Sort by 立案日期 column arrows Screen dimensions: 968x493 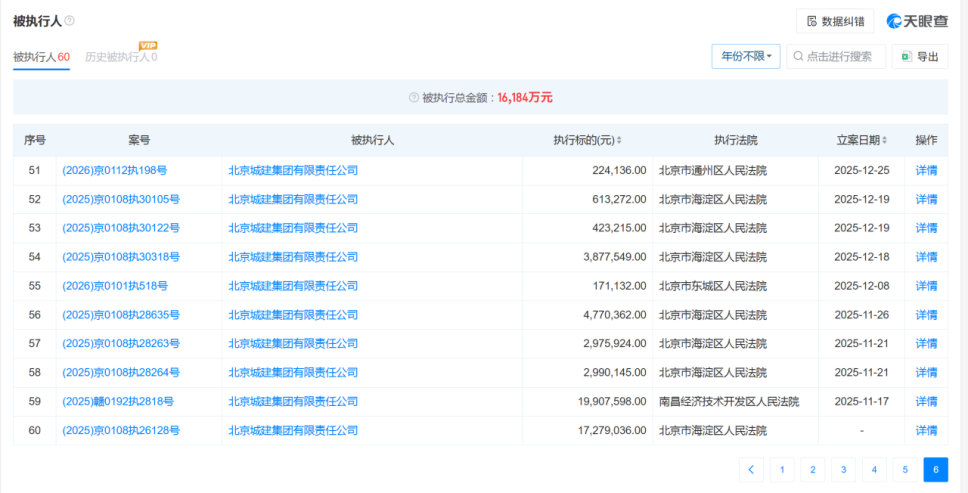point(884,141)
